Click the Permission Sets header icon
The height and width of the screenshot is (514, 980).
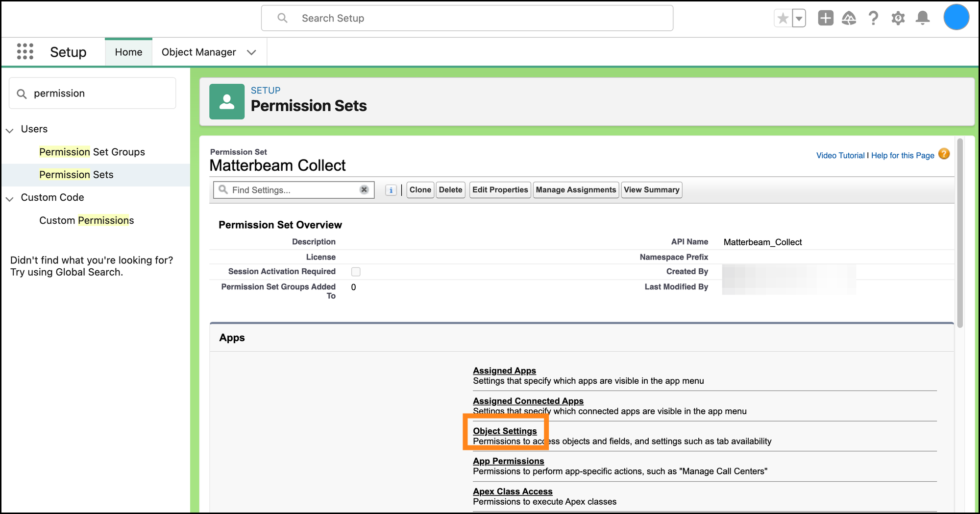point(227,101)
